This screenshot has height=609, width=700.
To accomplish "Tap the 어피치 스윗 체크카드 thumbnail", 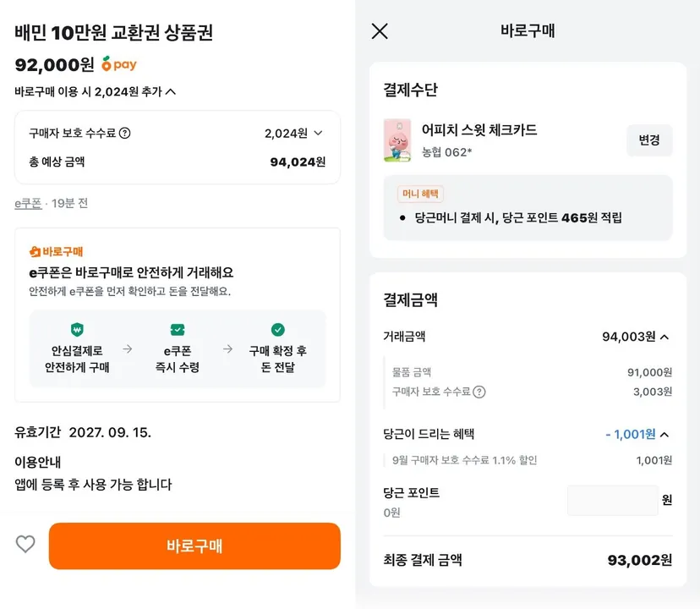I will [397, 140].
